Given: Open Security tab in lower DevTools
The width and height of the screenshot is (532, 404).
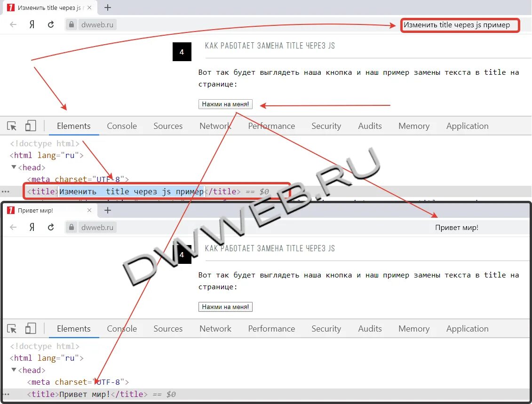Looking at the screenshot, I should [x=326, y=329].
